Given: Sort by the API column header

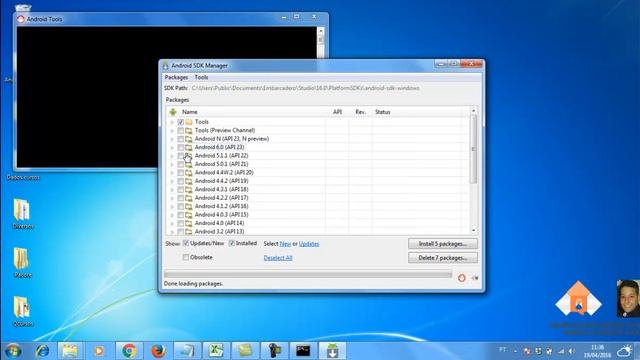Looking at the screenshot, I should [x=337, y=112].
